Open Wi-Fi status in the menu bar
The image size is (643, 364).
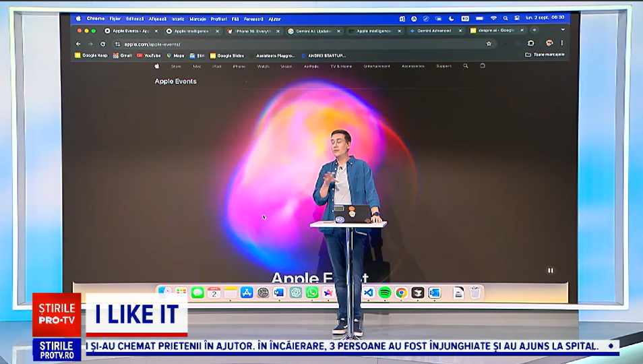(494, 18)
